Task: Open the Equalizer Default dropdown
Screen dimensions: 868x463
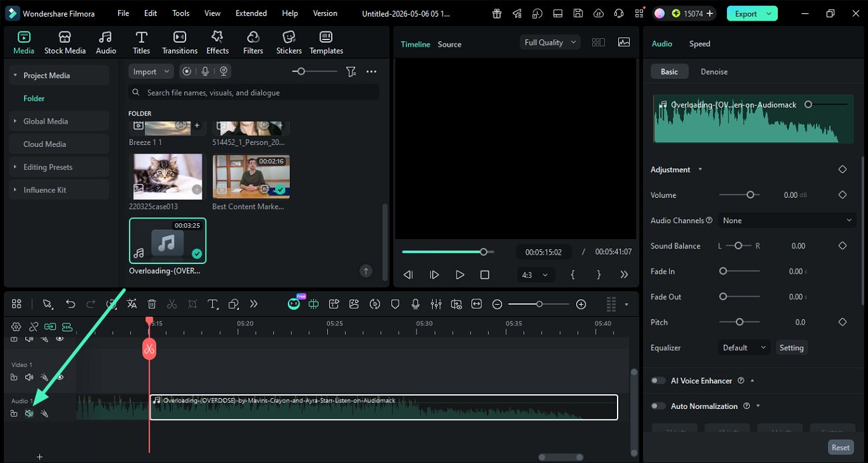Action: [744, 347]
